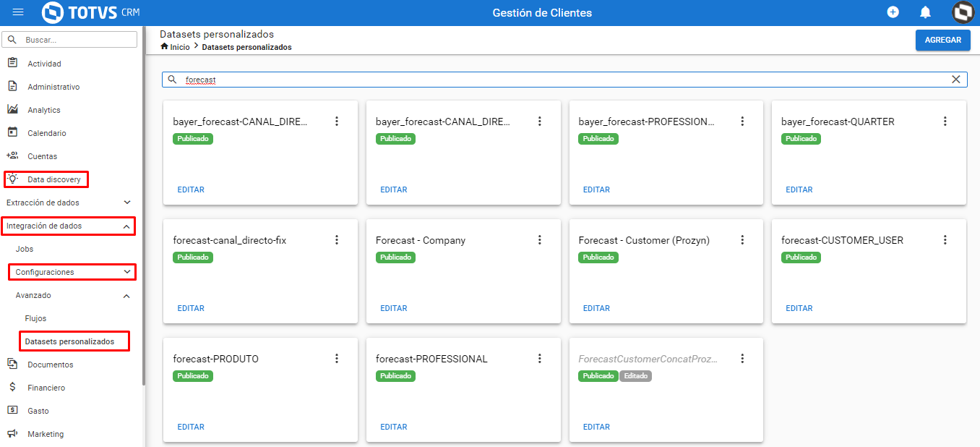
Task: Click EDITAR on bayer_forecast-QUARTER card
Action: pos(799,190)
